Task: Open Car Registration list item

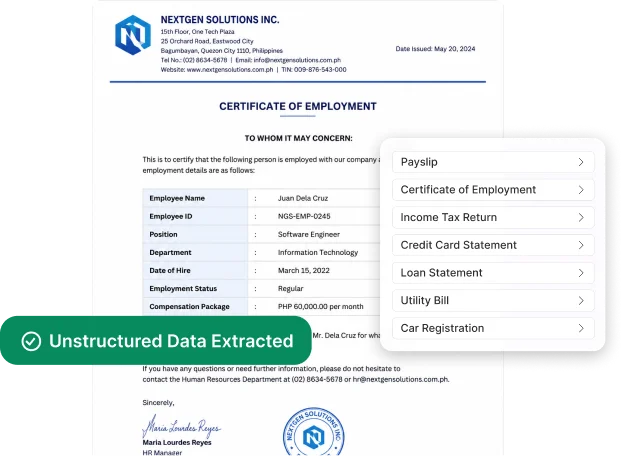Action: [x=493, y=328]
